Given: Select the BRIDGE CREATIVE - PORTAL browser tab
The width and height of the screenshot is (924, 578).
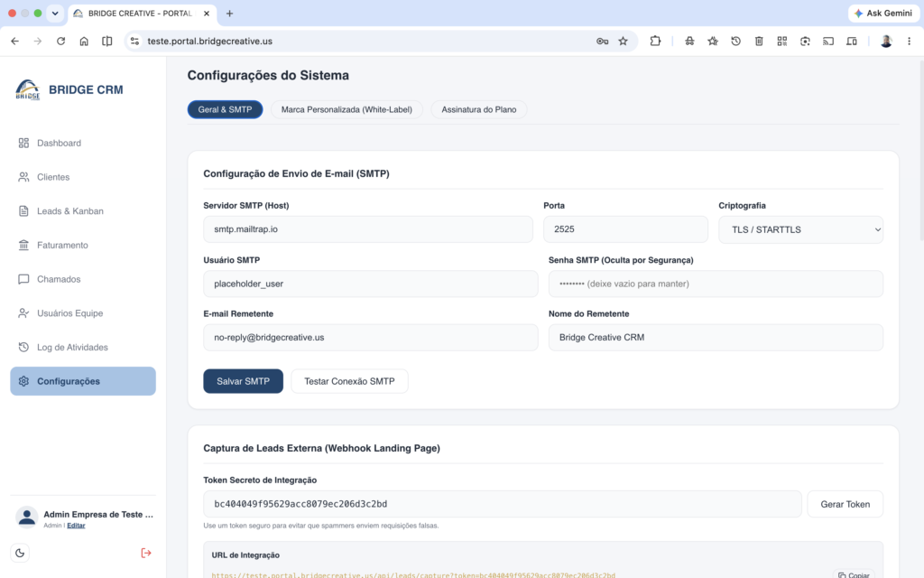Looking at the screenshot, I should [x=141, y=13].
